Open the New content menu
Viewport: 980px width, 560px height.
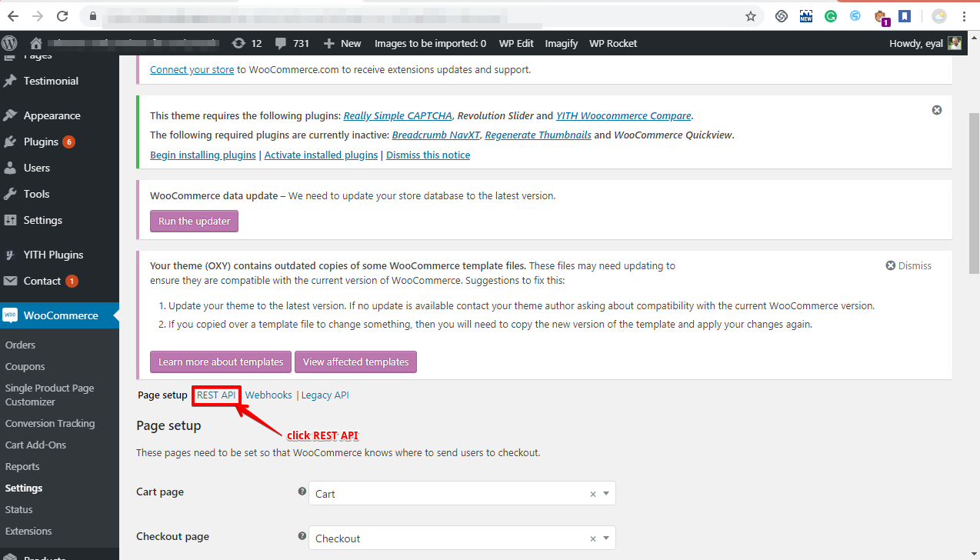click(342, 43)
